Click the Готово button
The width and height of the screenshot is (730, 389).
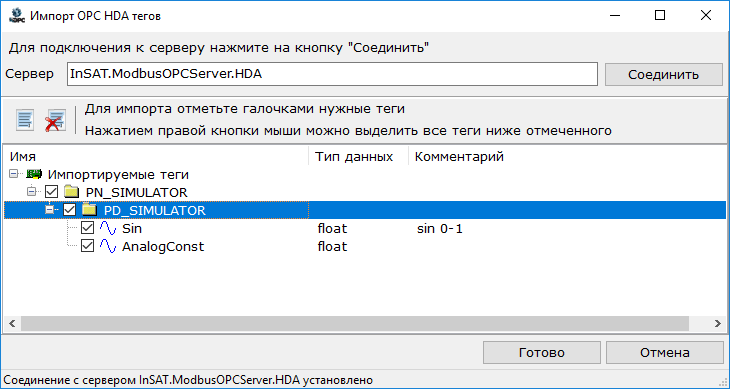click(x=541, y=352)
